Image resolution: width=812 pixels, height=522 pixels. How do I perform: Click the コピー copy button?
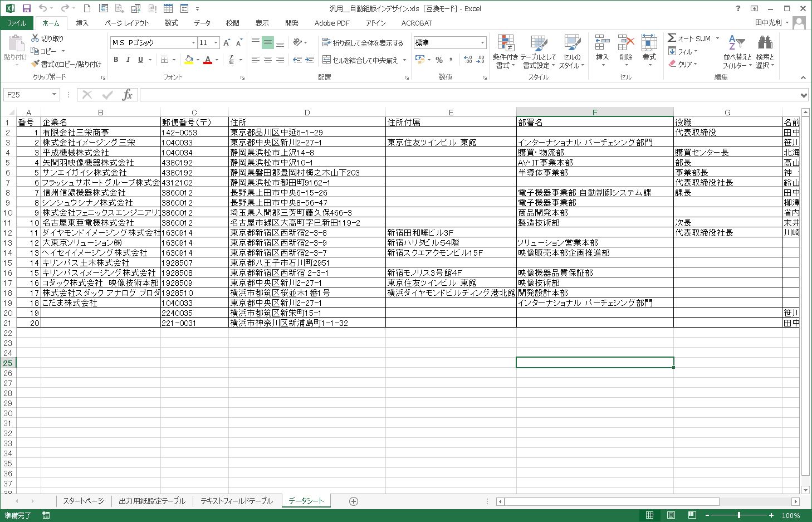coord(44,51)
